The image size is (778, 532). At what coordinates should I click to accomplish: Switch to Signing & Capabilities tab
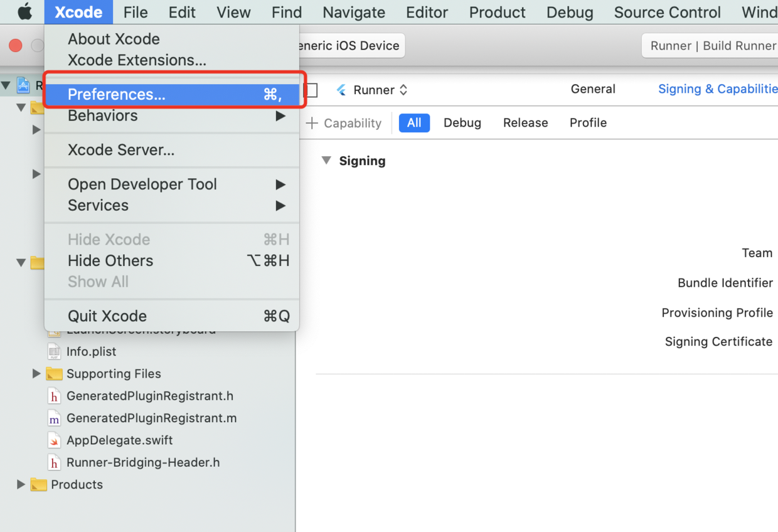pos(718,89)
